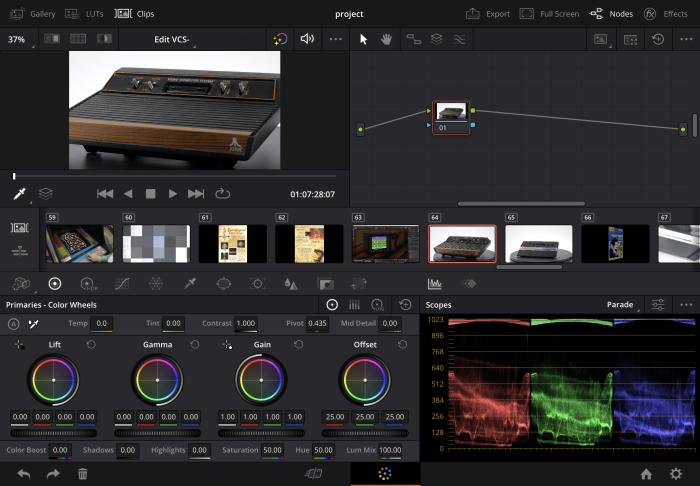Click the Export button
This screenshot has width=700, height=486.
tap(488, 14)
